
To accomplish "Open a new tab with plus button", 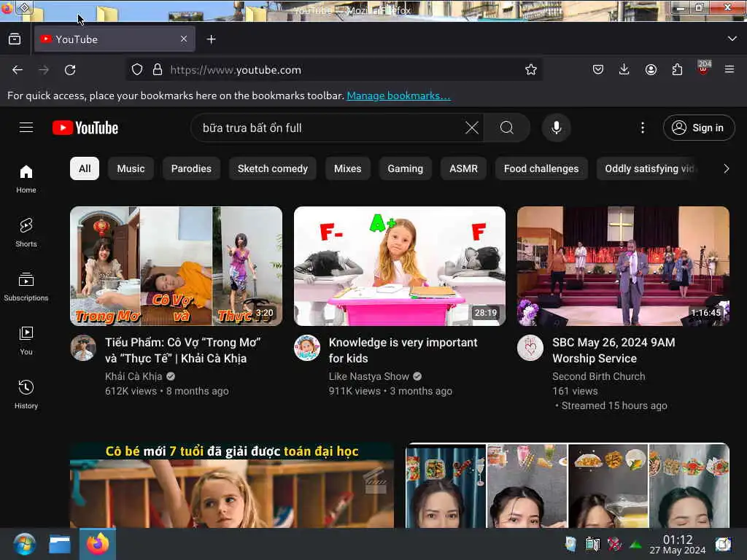I will (x=211, y=39).
